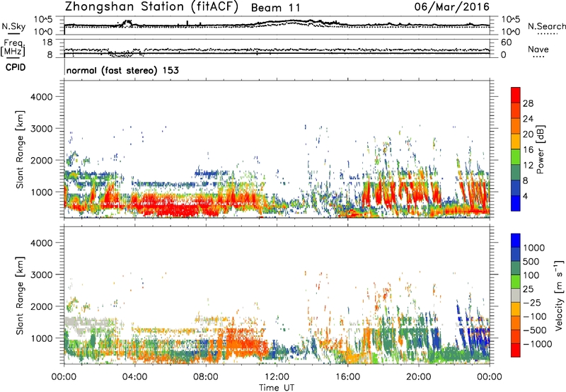
Task: Click the "N.Sky" legend label
Action: coord(13,26)
